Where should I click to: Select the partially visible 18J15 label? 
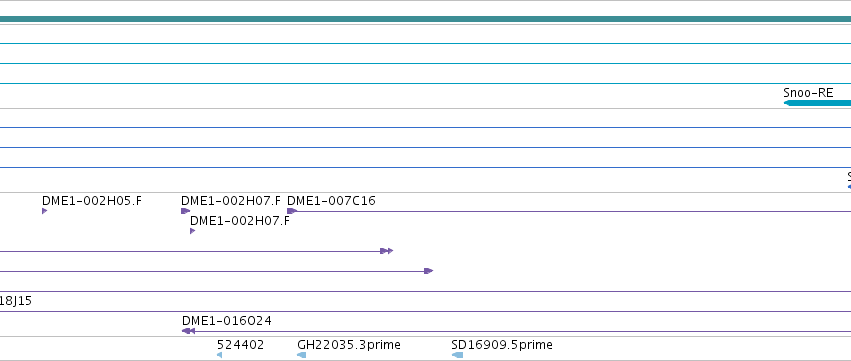click(x=16, y=301)
